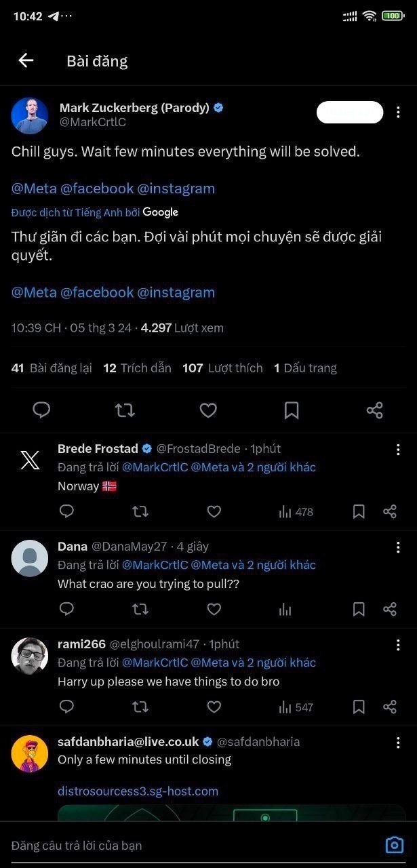
Task: Reply to the main post via comment icon
Action: (42, 410)
